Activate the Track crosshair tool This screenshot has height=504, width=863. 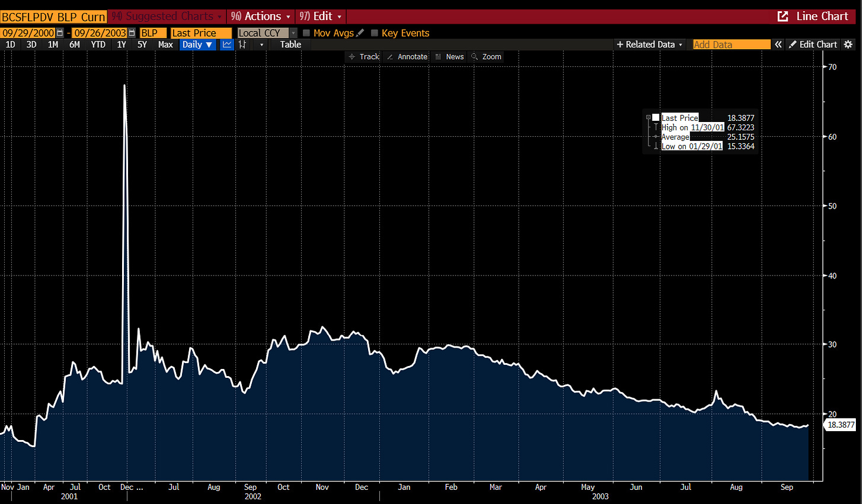(x=364, y=57)
